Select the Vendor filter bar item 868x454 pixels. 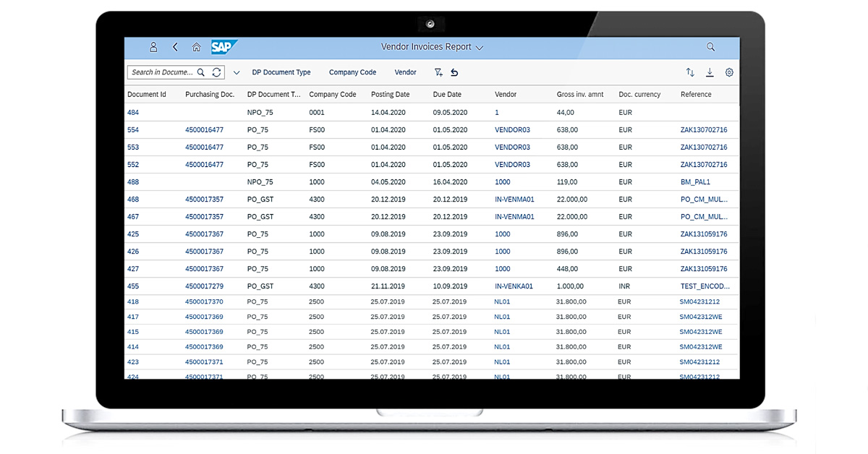[405, 72]
